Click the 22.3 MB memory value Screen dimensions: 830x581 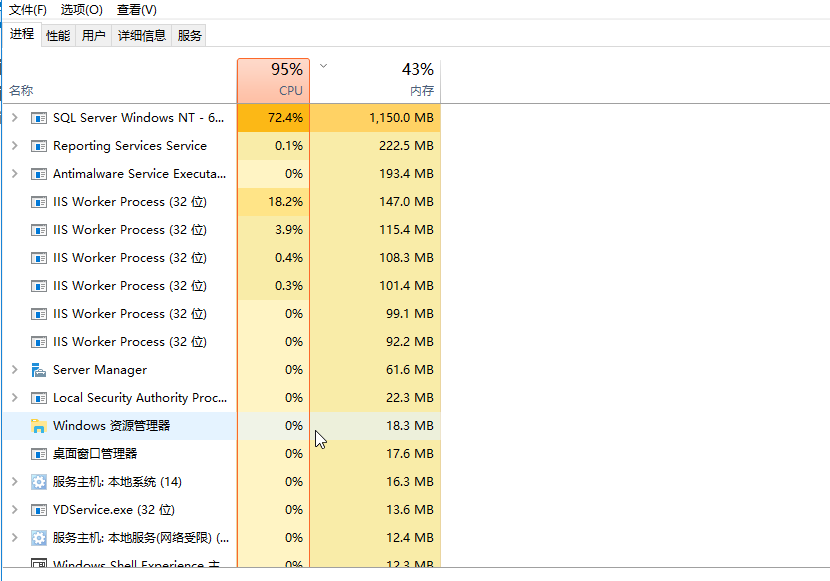click(x=410, y=398)
